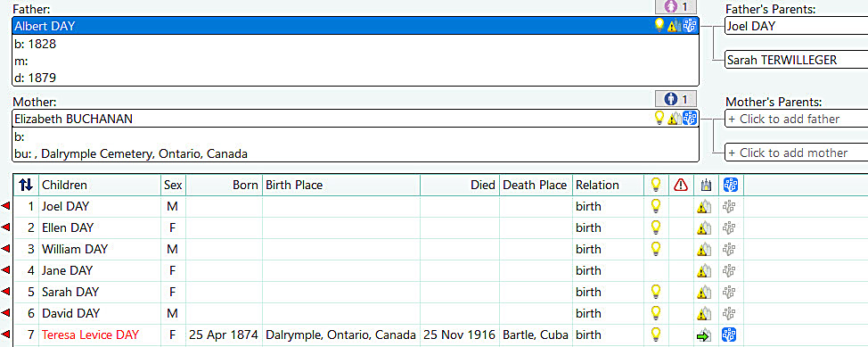Click the FamilySearch icon in William DAY's row
The height and width of the screenshot is (347, 868).
728,250
